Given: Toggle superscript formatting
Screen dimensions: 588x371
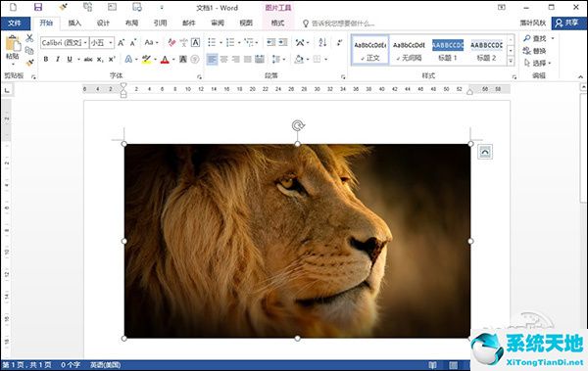Looking at the screenshot, I should pyautogui.click(x=112, y=59).
